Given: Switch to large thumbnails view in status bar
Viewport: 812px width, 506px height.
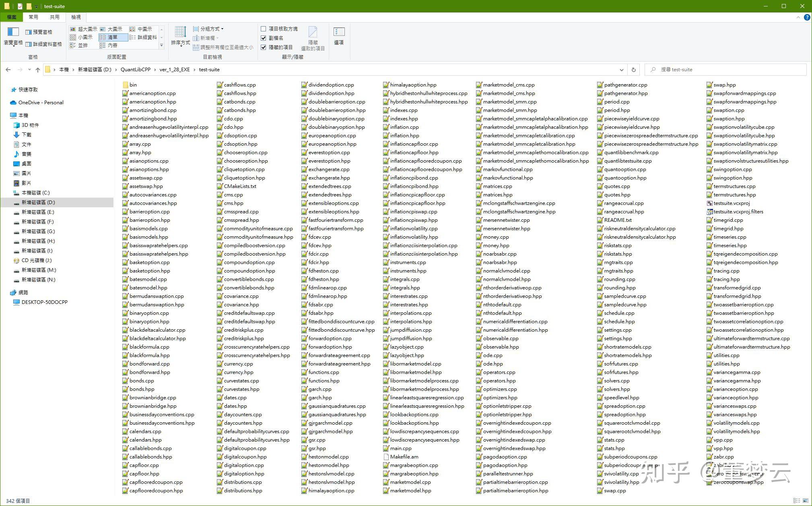Looking at the screenshot, I should [806, 501].
